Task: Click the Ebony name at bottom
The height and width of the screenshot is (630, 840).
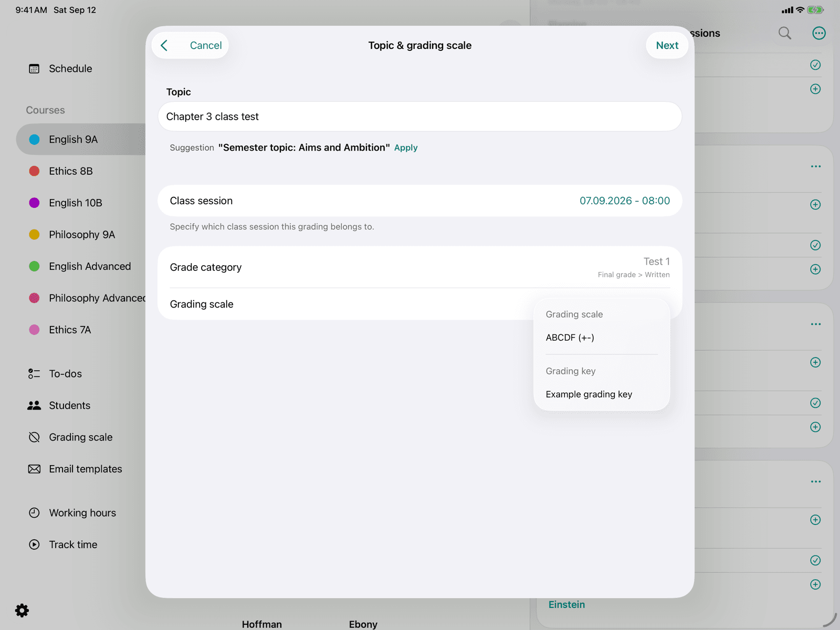Action: [x=363, y=624]
